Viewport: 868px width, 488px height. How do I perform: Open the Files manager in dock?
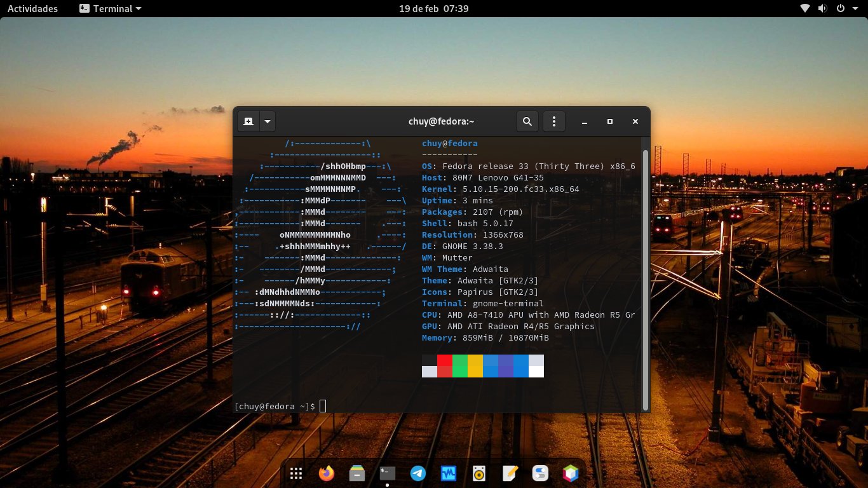356,473
